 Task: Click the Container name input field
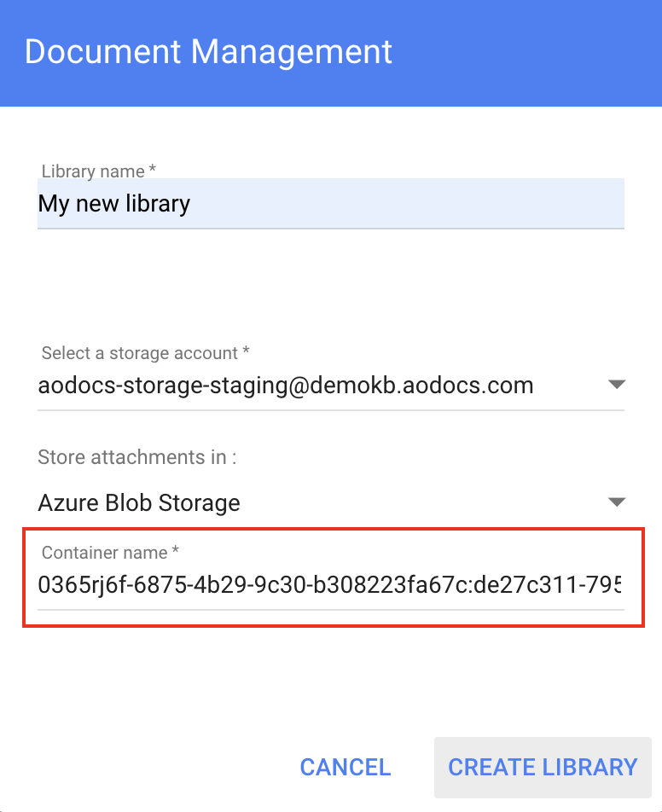click(331, 585)
